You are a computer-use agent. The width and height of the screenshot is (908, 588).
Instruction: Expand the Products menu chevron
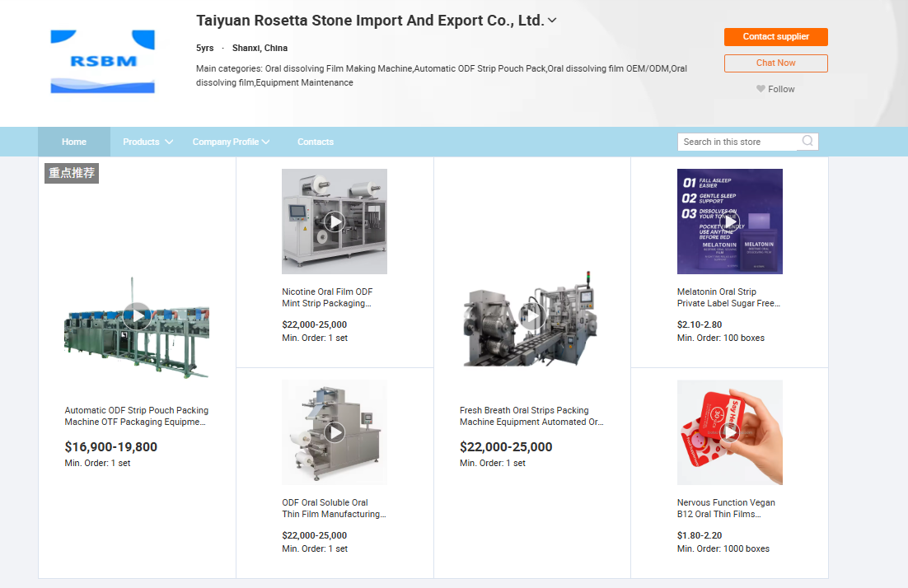169,142
